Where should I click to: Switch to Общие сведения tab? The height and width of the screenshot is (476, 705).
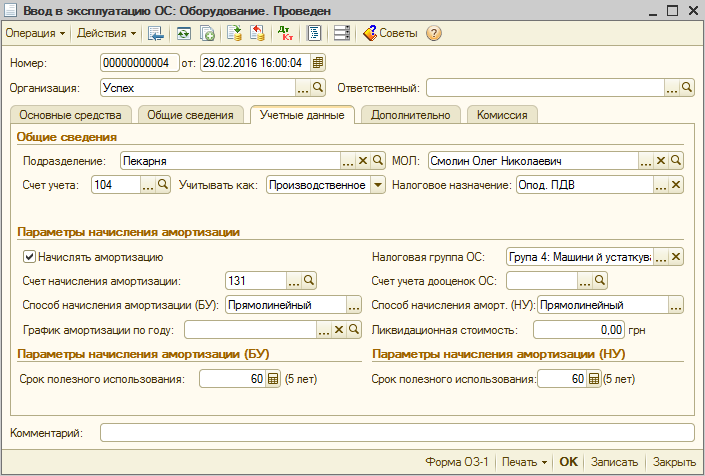pos(191,115)
